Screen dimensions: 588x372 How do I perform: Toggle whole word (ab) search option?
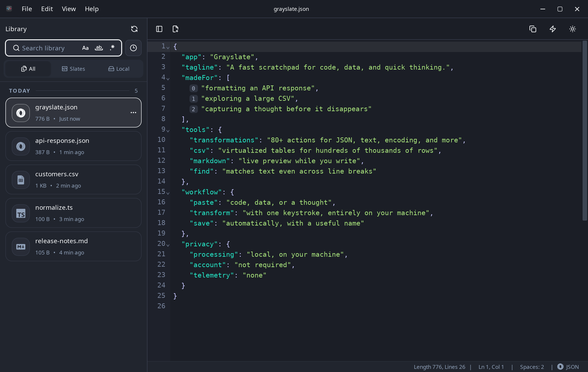99,48
